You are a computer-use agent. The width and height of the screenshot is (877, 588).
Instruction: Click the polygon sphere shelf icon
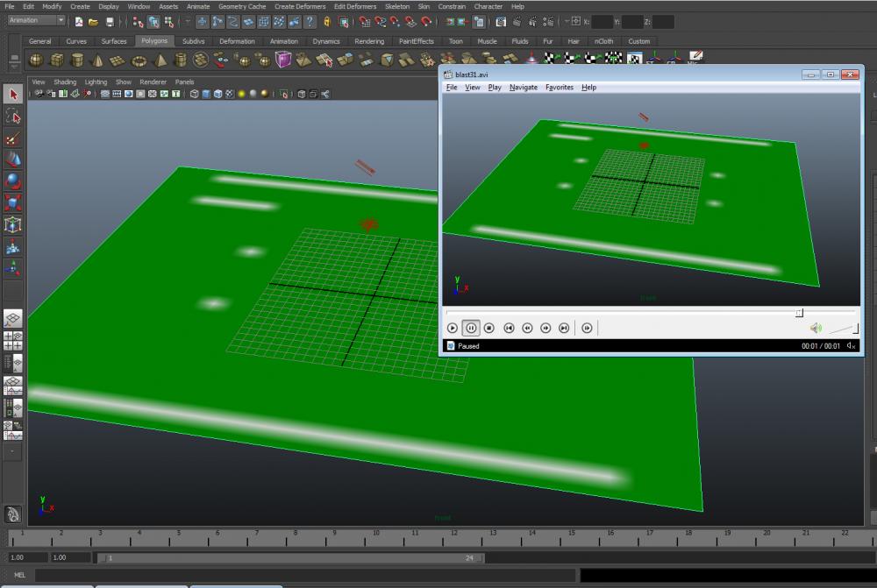[x=36, y=60]
